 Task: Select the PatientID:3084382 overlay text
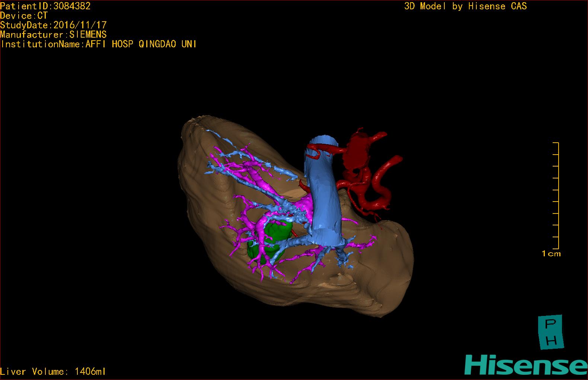tap(45, 6)
